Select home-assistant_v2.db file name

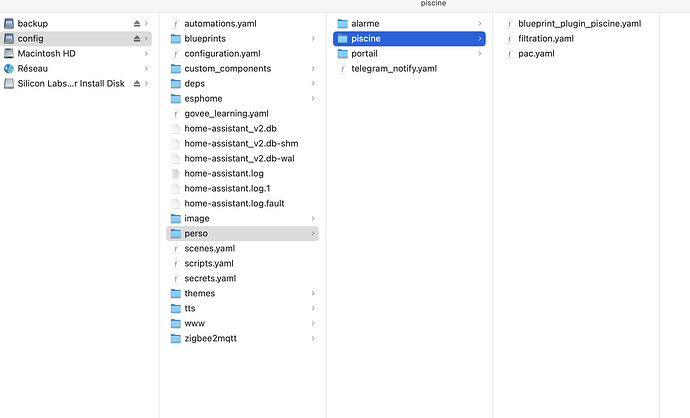tap(231, 128)
